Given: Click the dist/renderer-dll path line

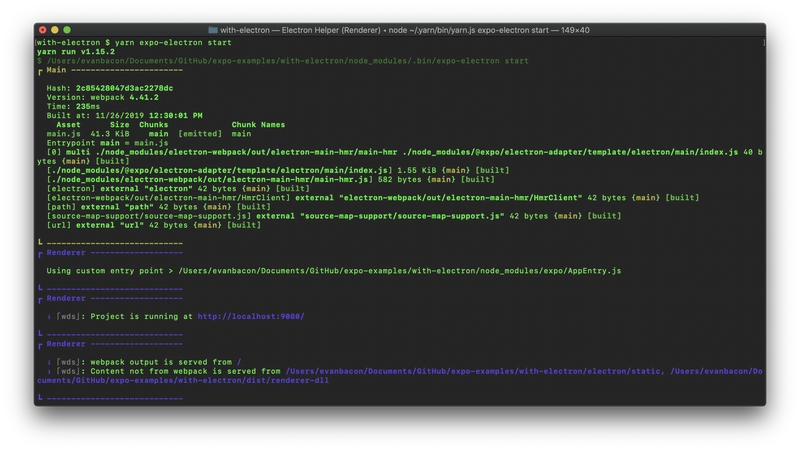Looking at the screenshot, I should pyautogui.click(x=183, y=381).
